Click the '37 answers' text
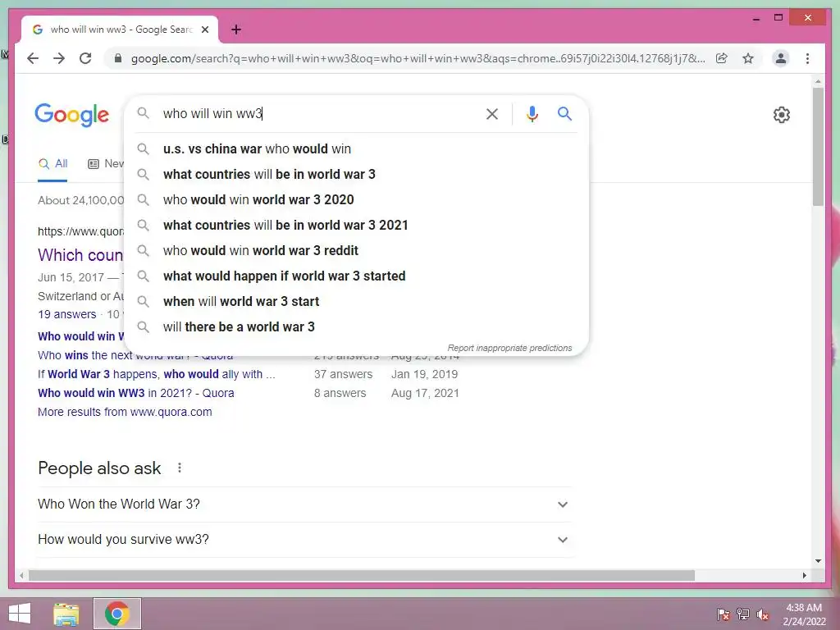This screenshot has height=630, width=840. coord(343,374)
